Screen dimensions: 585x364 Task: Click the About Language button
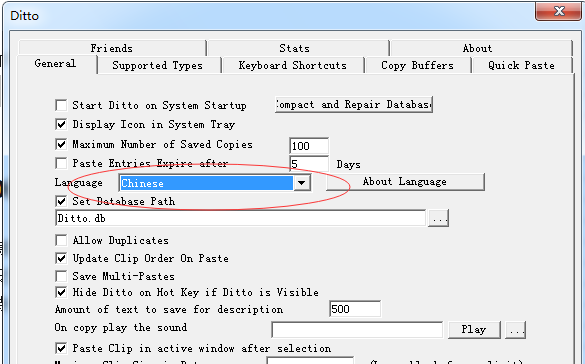[x=405, y=182]
